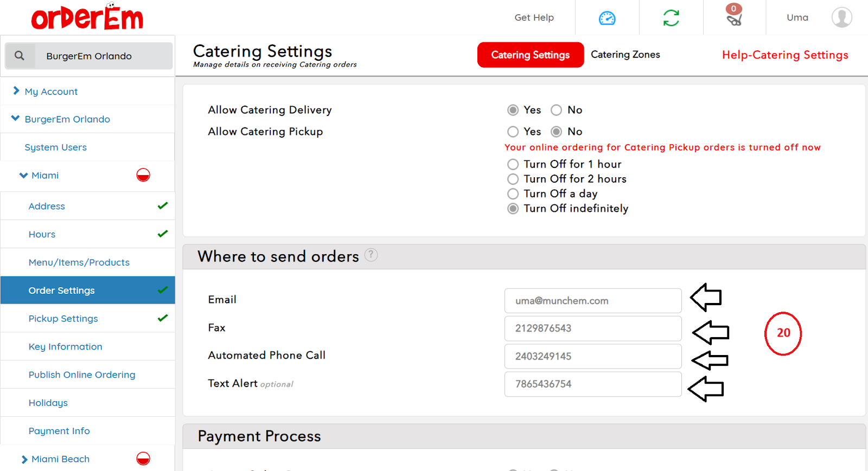Expand the Miami Beach location

coord(24,460)
